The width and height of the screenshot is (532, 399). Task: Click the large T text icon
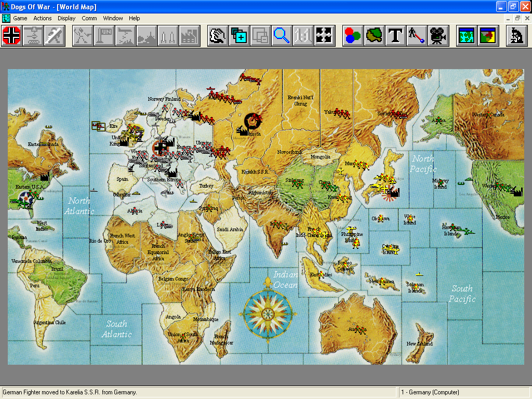point(395,36)
